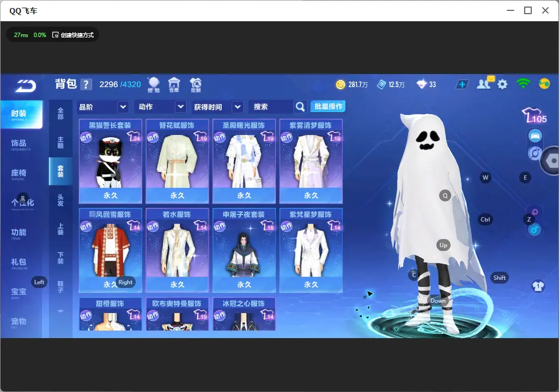Viewport: 559px width, 392px height.
Task: Open the settings gear icon
Action: point(502,84)
